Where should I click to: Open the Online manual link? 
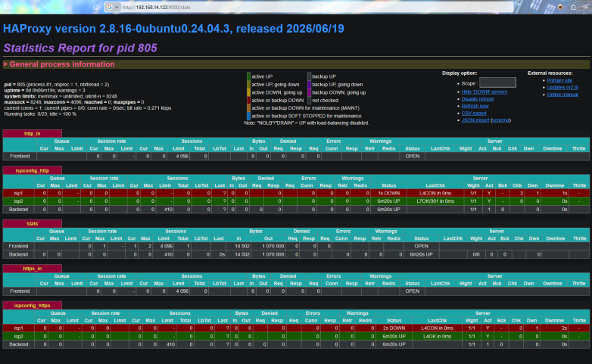click(x=562, y=95)
